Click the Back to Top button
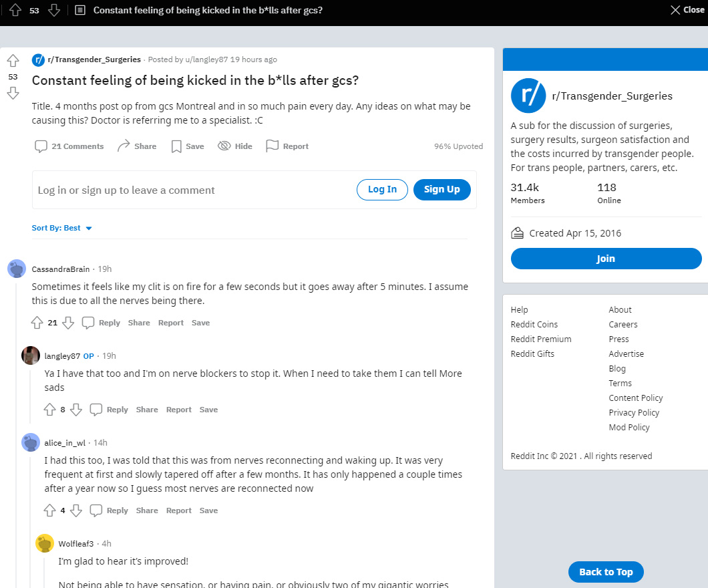The height and width of the screenshot is (588, 708). [x=605, y=572]
